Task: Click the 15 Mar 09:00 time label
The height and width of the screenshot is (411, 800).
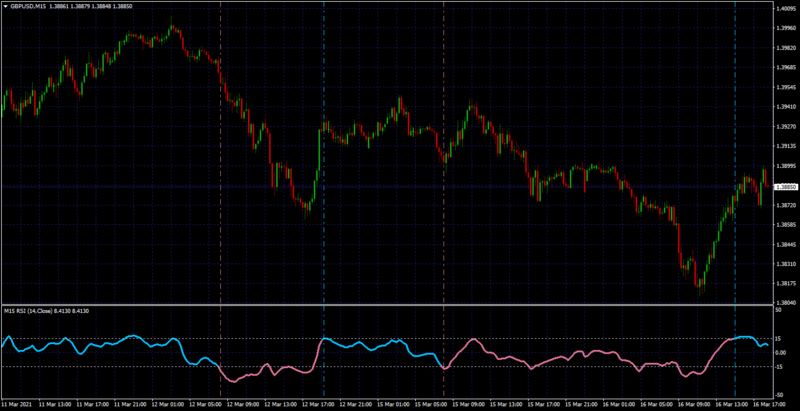Action: coord(466,403)
